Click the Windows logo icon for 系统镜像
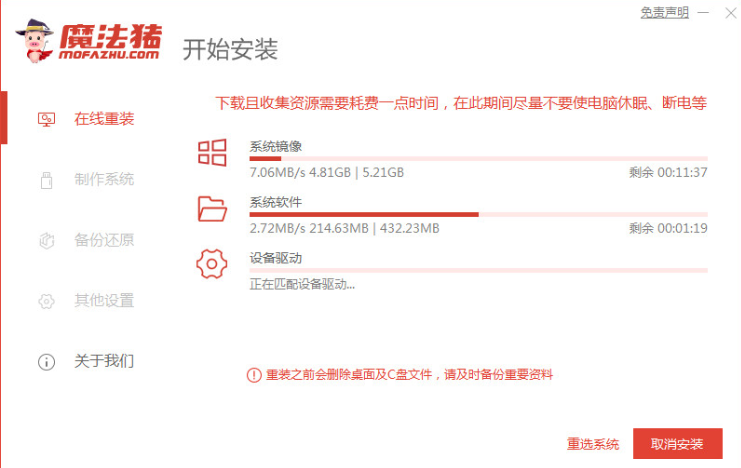The image size is (741, 468). [x=212, y=152]
